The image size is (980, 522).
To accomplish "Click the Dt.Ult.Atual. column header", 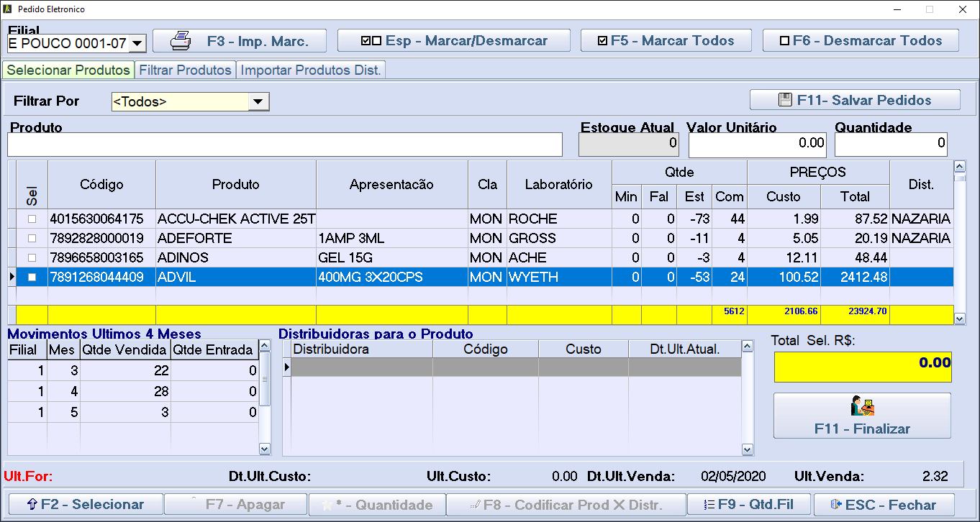I will click(684, 349).
